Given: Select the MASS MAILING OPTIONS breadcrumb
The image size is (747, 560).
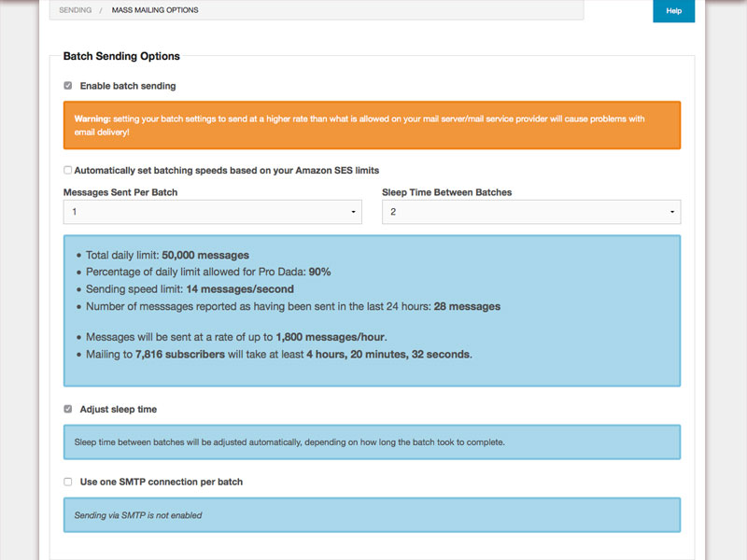Looking at the screenshot, I should (x=155, y=10).
